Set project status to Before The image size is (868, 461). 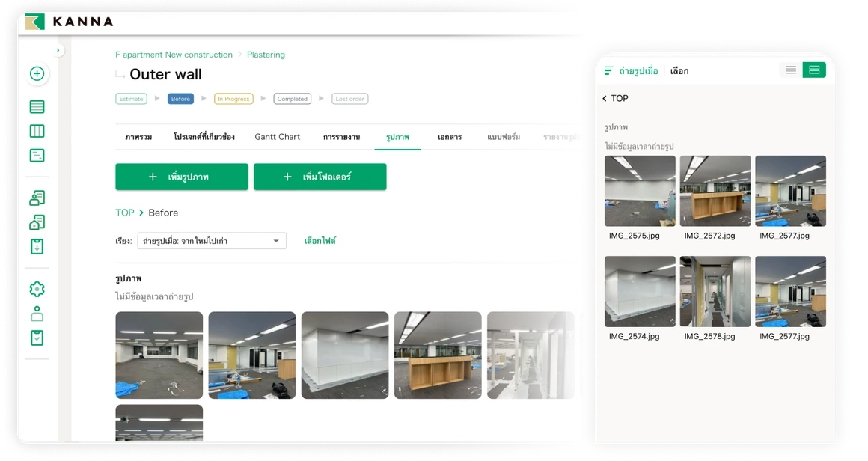[180, 99]
